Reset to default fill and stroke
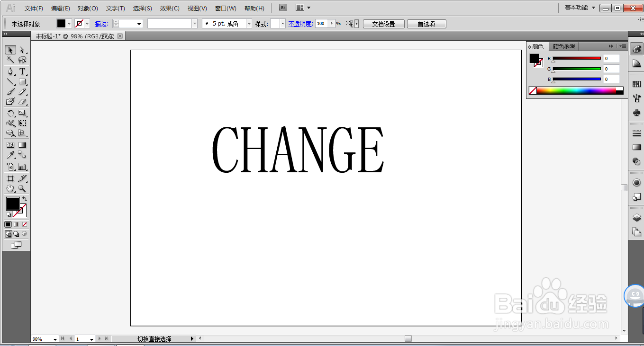The image size is (644, 346). (x=9, y=214)
